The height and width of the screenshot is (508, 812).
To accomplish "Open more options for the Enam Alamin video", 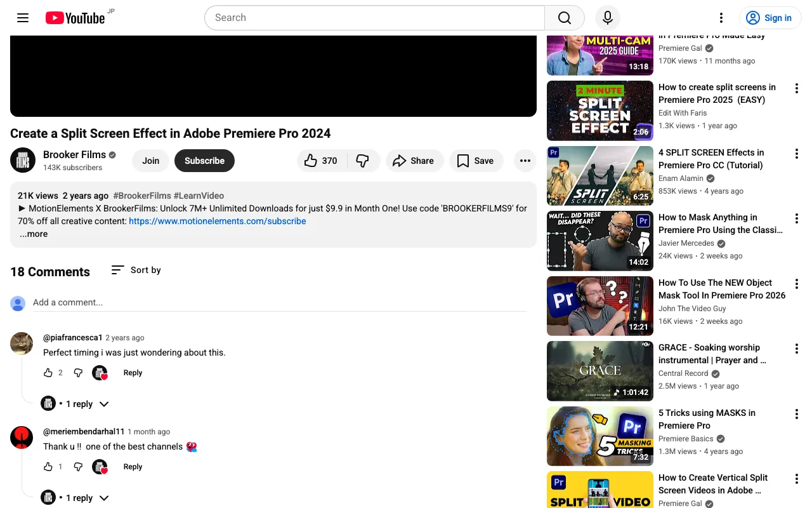I will click(x=796, y=154).
